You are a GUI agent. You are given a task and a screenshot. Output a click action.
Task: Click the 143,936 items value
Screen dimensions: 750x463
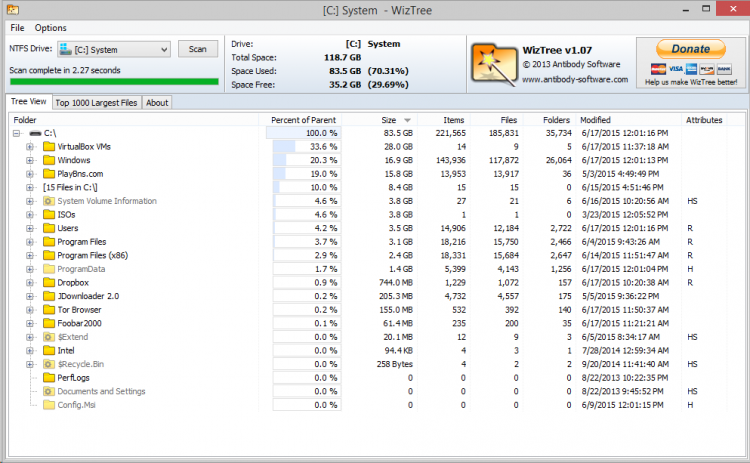pyautogui.click(x=451, y=160)
